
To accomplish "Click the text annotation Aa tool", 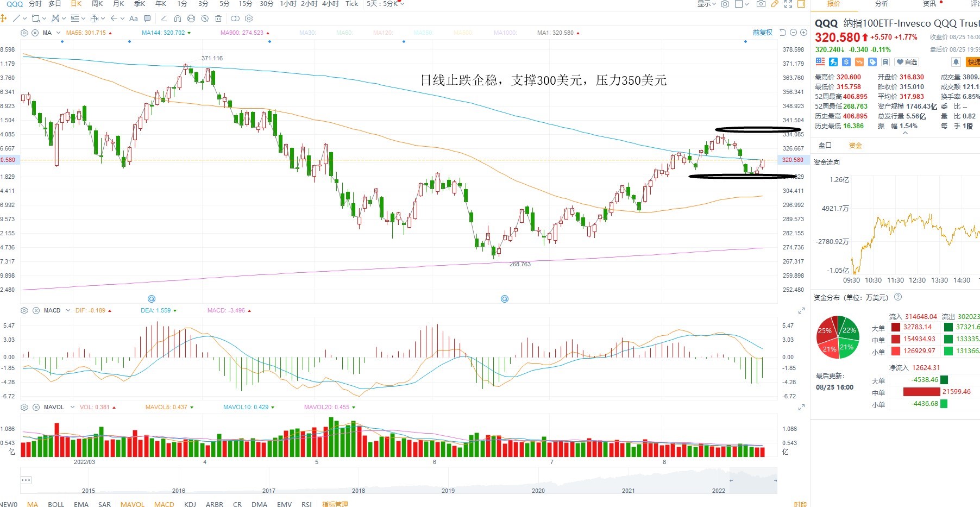I will (134, 18).
